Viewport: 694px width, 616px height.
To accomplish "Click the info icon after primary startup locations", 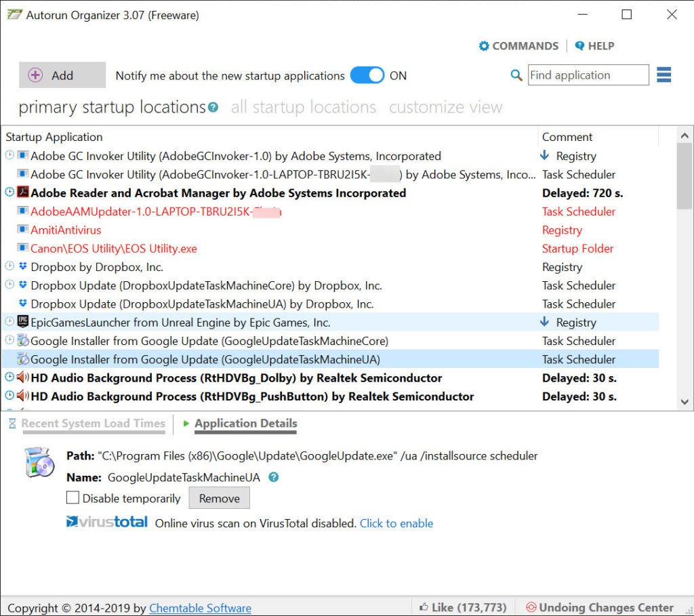I will click(x=213, y=108).
